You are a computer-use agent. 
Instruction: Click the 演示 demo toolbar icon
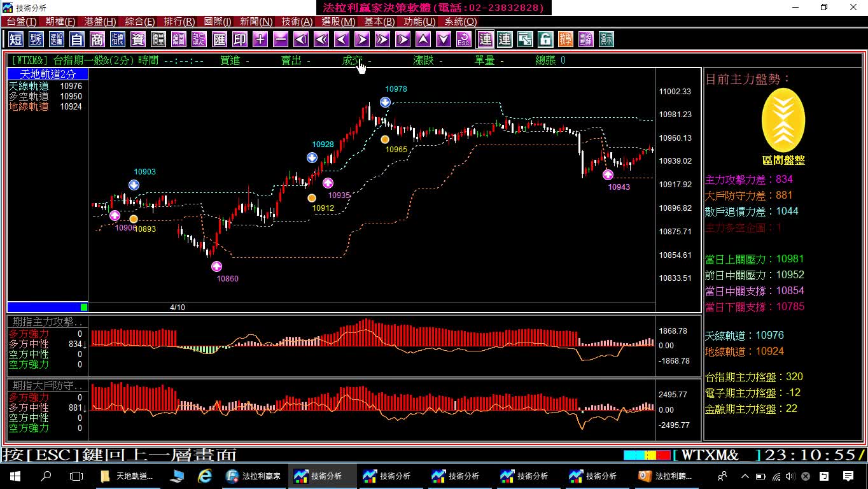click(606, 39)
